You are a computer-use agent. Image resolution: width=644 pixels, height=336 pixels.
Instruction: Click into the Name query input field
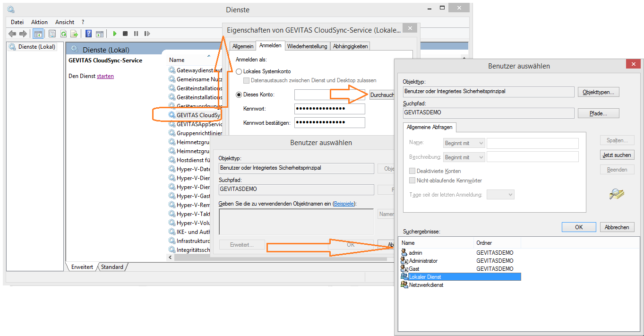coord(532,143)
